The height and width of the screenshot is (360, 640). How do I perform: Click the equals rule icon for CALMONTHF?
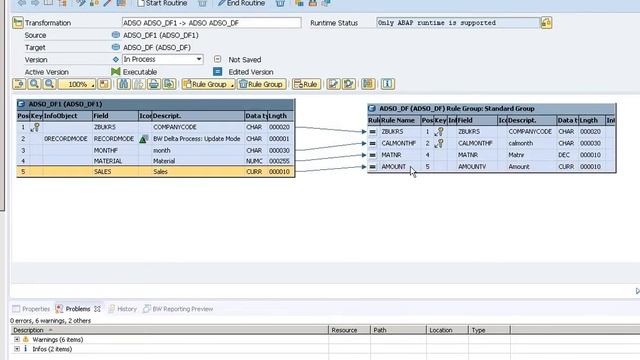pyautogui.click(x=373, y=143)
